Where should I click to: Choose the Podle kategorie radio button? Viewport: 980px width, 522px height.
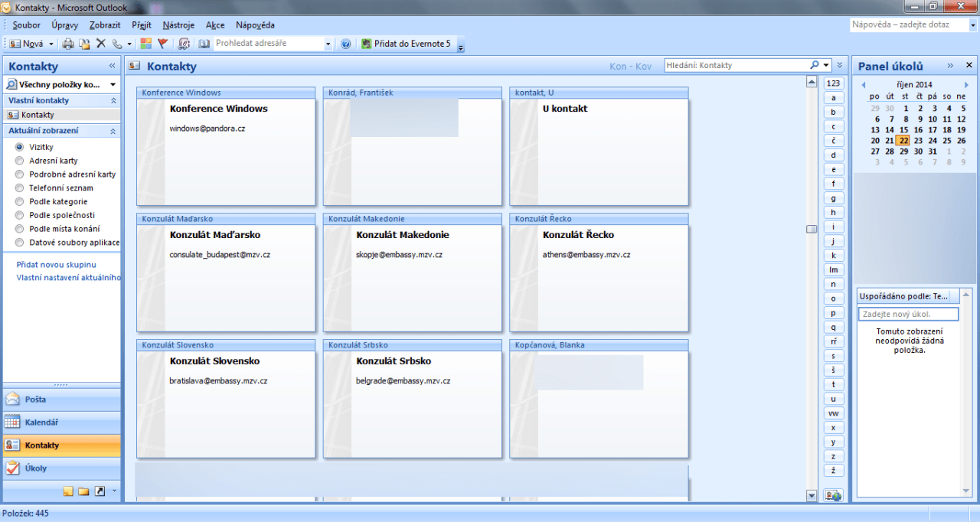point(20,202)
